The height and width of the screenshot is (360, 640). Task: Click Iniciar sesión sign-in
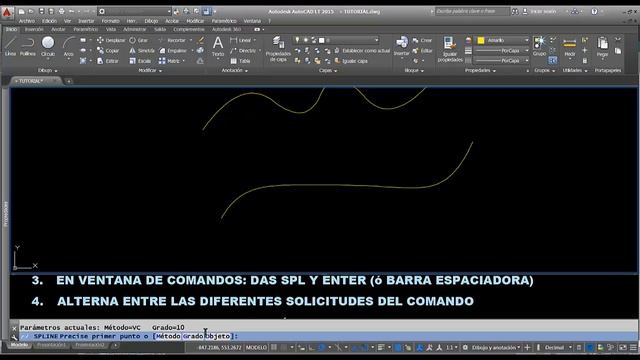(x=540, y=11)
